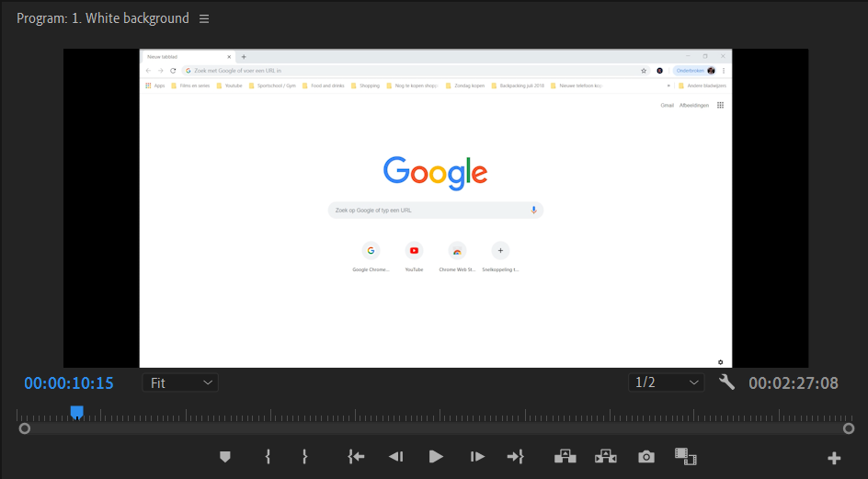Click the Chrome back arrow
Viewport: 868px width, 479px height.
[x=148, y=71]
